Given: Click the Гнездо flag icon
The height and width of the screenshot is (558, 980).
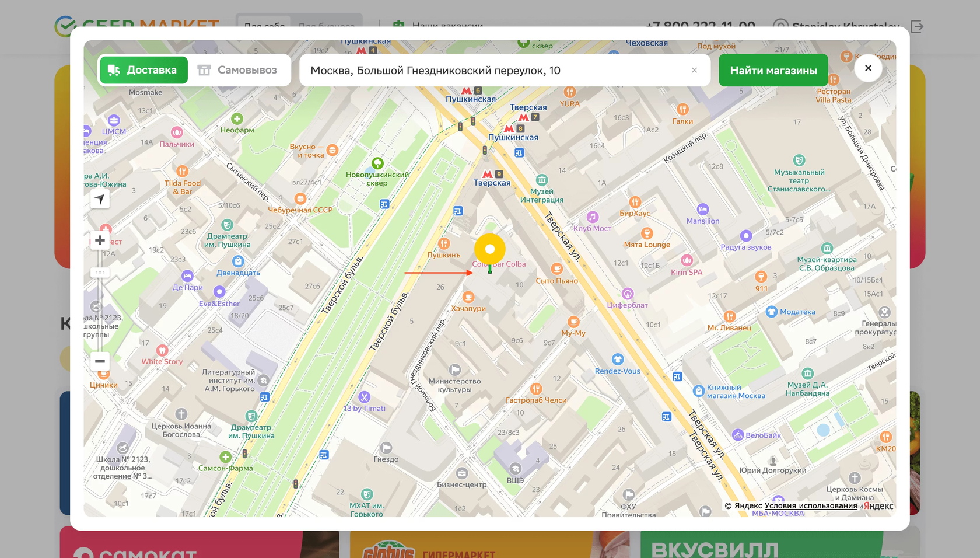Looking at the screenshot, I should [386, 448].
